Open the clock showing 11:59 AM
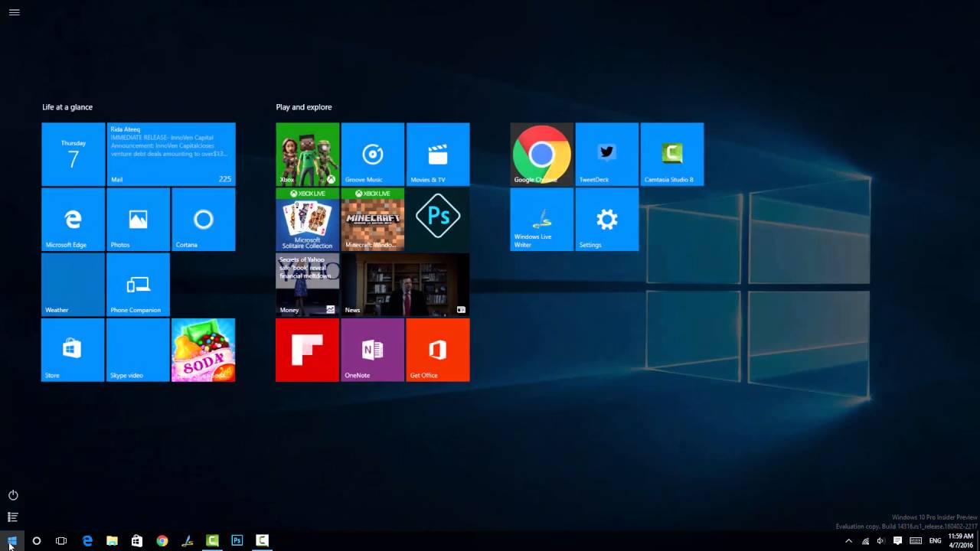 [961, 541]
